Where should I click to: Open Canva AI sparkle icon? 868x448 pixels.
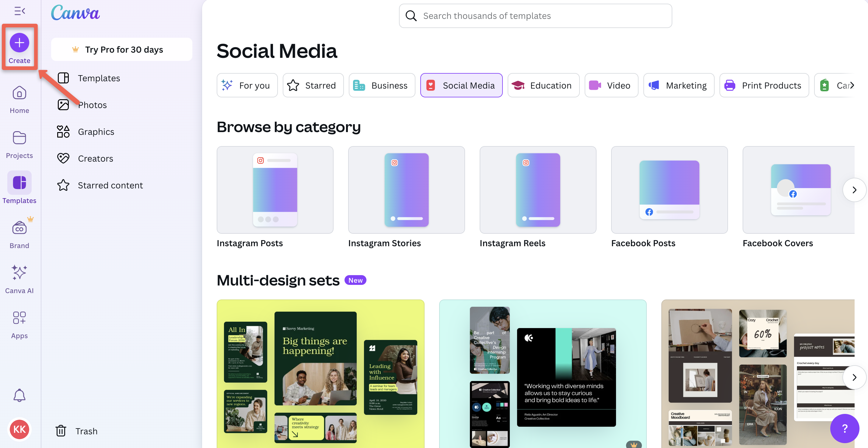(x=19, y=272)
